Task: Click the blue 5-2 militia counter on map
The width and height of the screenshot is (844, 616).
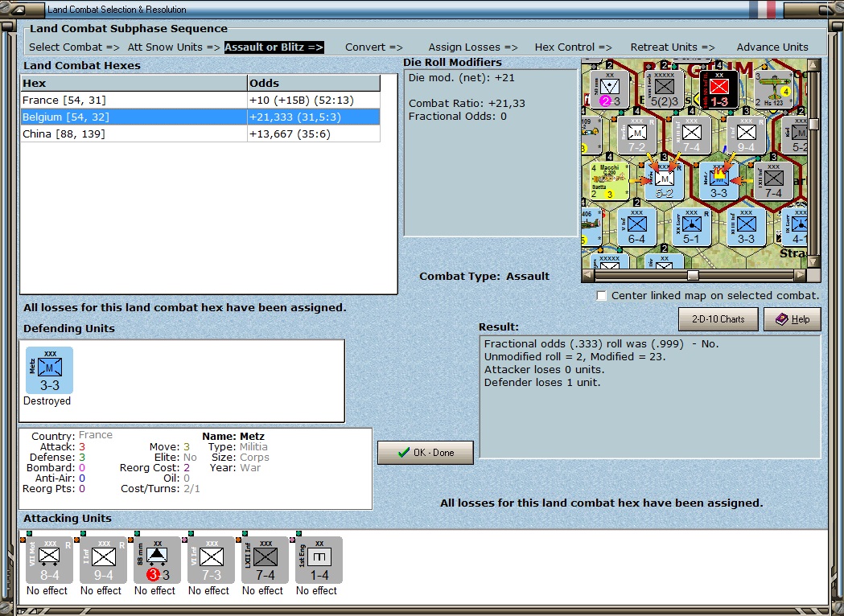Action: (x=665, y=181)
